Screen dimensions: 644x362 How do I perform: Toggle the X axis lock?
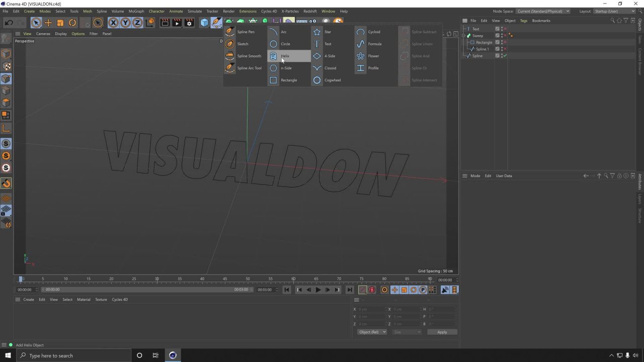pos(113,23)
